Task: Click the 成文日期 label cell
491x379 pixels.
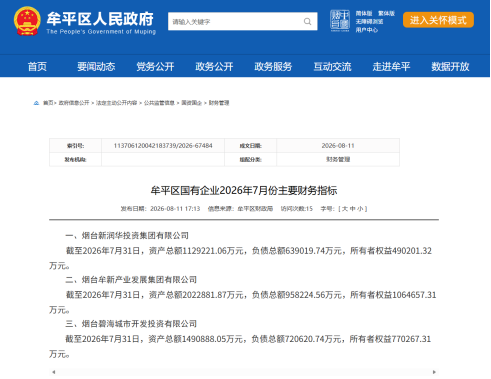Action: (251, 146)
